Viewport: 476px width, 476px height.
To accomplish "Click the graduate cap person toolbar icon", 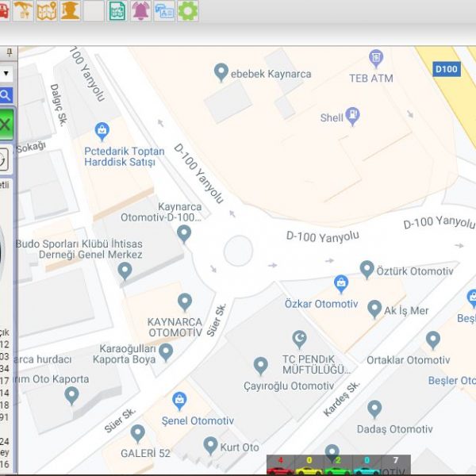I will tap(70, 11).
